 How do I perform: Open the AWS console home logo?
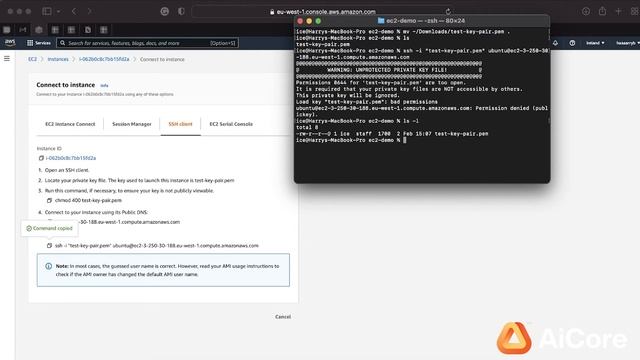coord(10,42)
